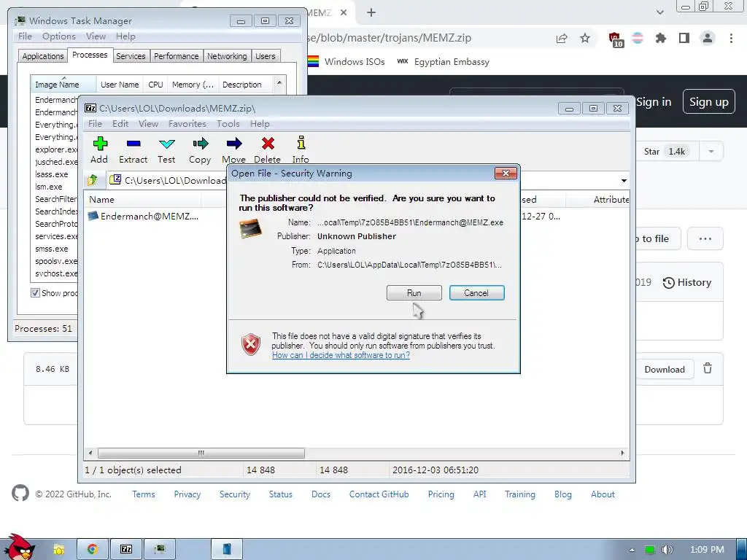This screenshot has height=560, width=747.
Task: Click the 7-Zip scrollbar right arrow
Action: click(x=622, y=453)
